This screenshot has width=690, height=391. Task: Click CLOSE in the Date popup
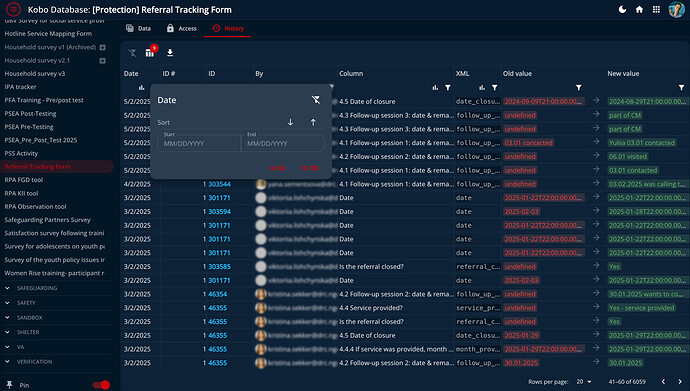point(277,168)
